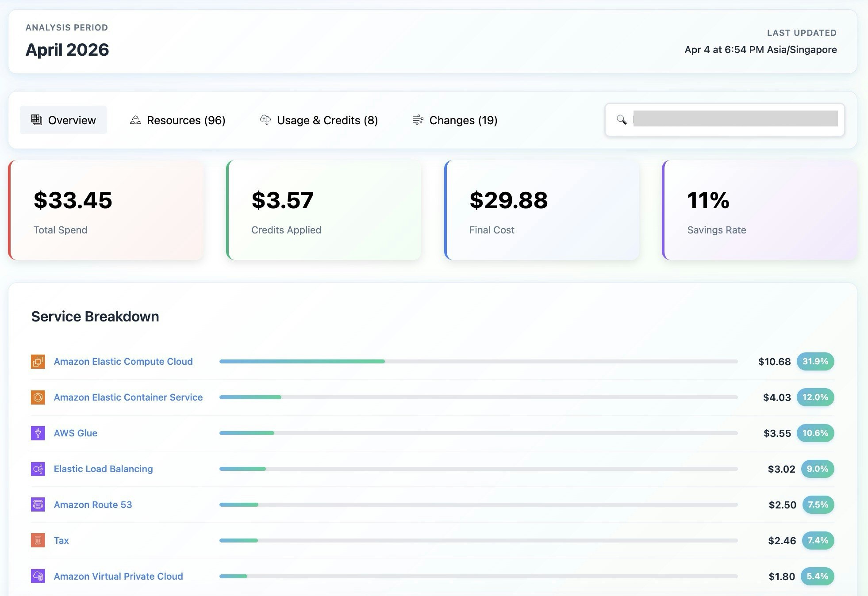Click the EC2 cost progress bar
Image resolution: width=868 pixels, height=596 pixels.
(478, 361)
